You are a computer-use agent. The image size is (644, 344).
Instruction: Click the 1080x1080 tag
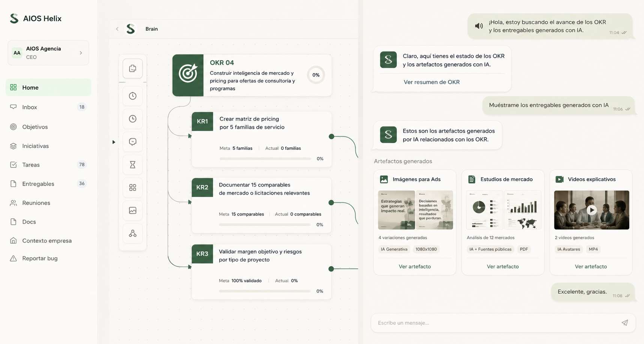tap(426, 249)
